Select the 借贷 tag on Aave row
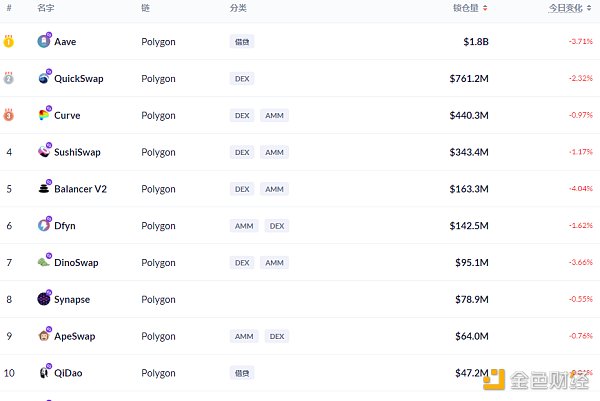Viewport: 600px width, 401px height. pyautogui.click(x=241, y=42)
